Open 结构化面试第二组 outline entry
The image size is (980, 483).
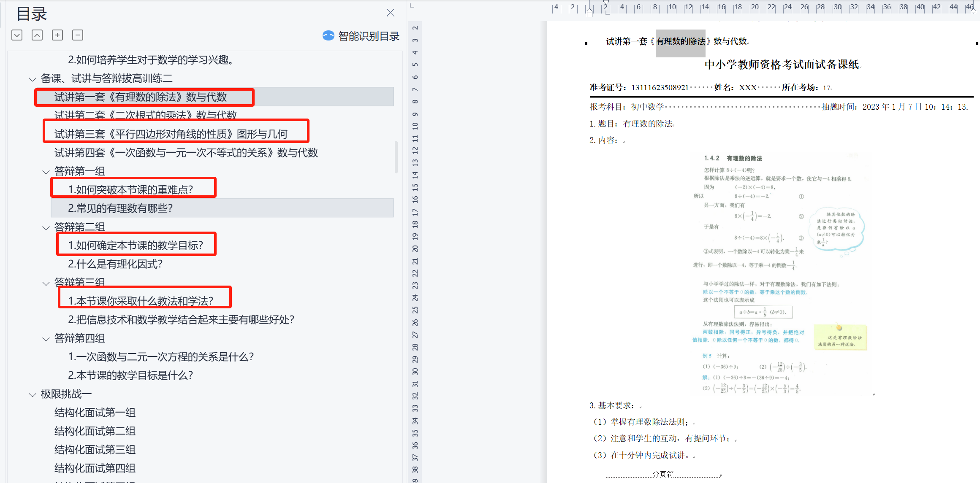(95, 431)
